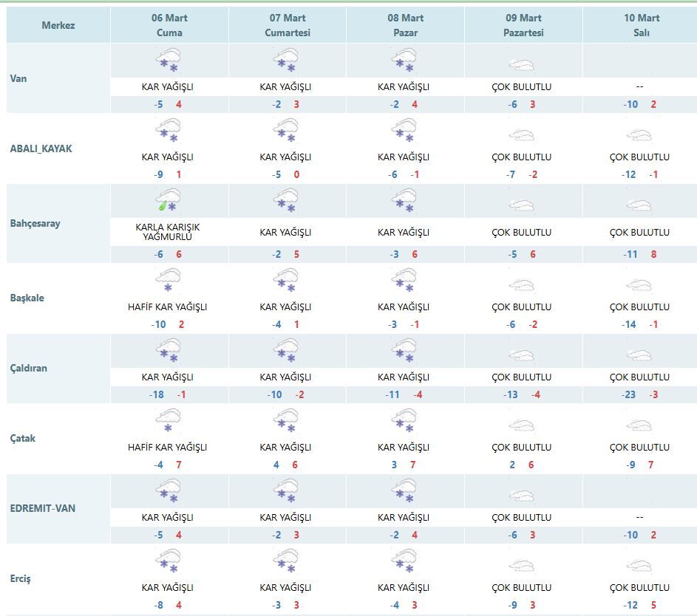Viewport: 697px width, 616px height.
Task: Open the Bahçesaray district row label
Action: point(35,223)
